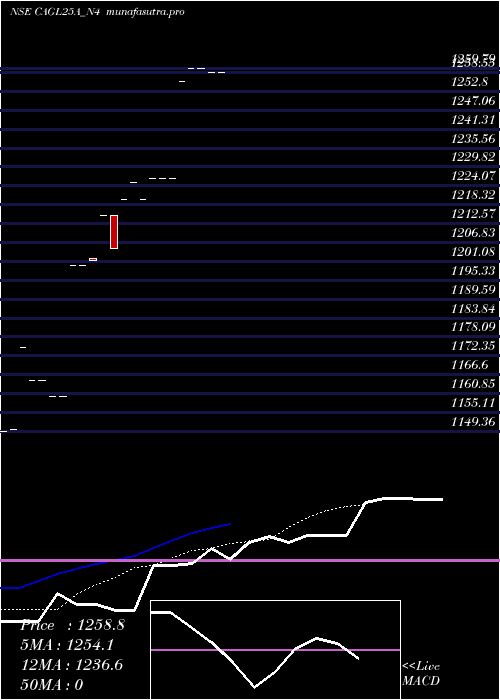The image size is (500, 700).
Task: Click the 50MA : 0 readout
Action: 52,685
